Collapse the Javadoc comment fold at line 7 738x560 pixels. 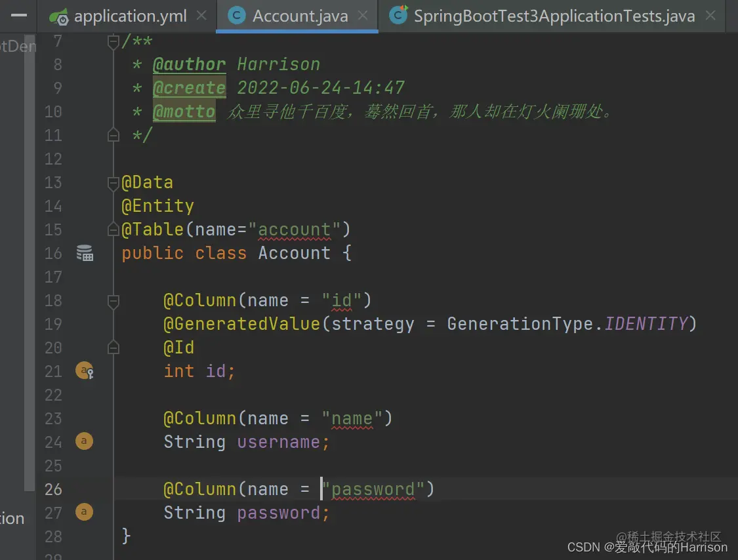coord(113,42)
